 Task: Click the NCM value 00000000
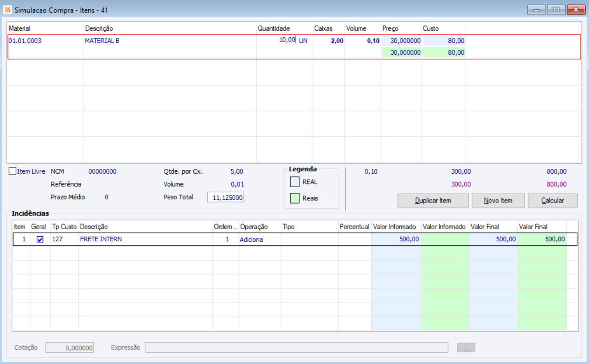(x=102, y=172)
